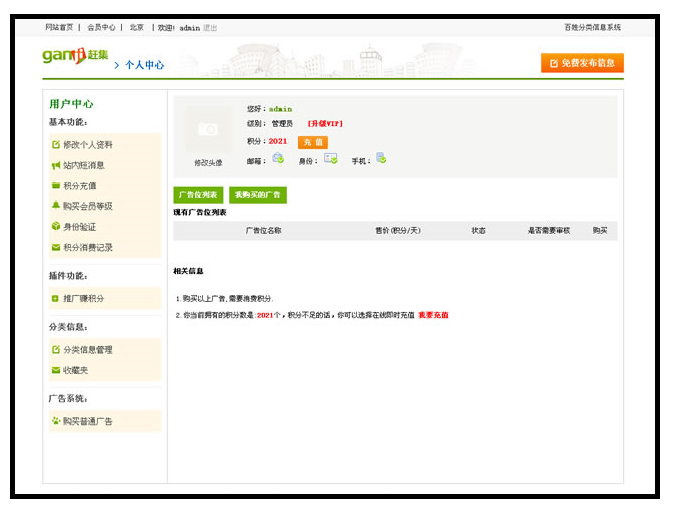Open 推广赚积分 plugin link
This screenshot has height=511, width=699.
click(x=84, y=298)
